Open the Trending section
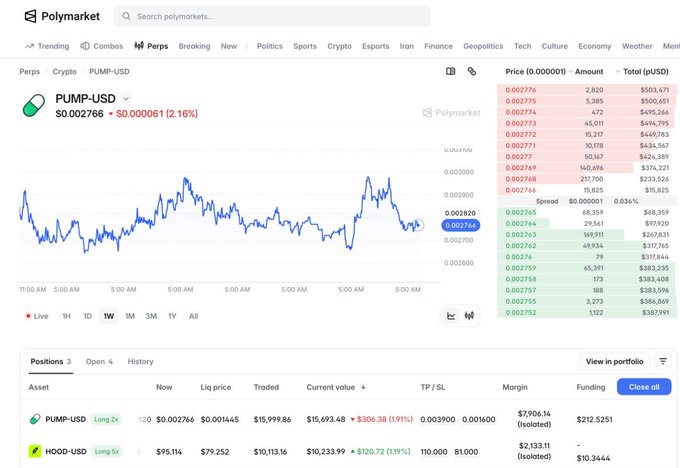The height and width of the screenshot is (468, 680). pyautogui.click(x=47, y=46)
